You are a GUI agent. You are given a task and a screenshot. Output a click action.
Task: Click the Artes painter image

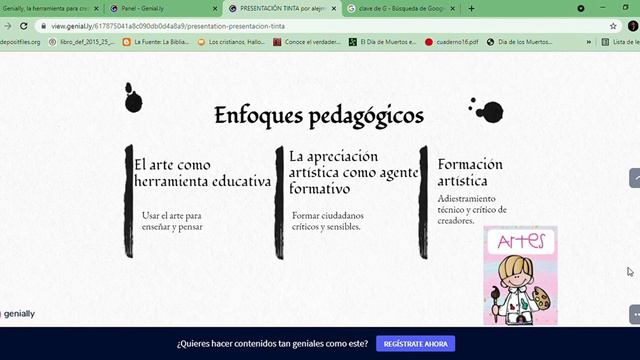pyautogui.click(x=520, y=276)
